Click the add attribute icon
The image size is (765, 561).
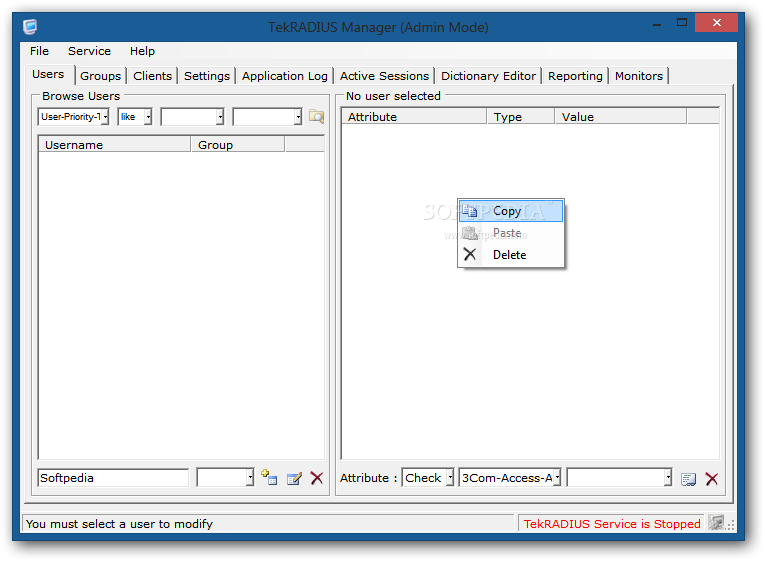688,479
